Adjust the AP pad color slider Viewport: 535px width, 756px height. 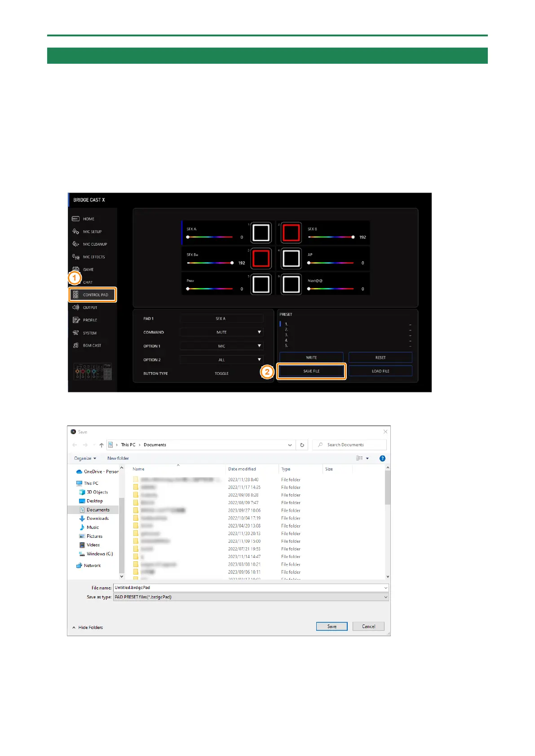331,263
